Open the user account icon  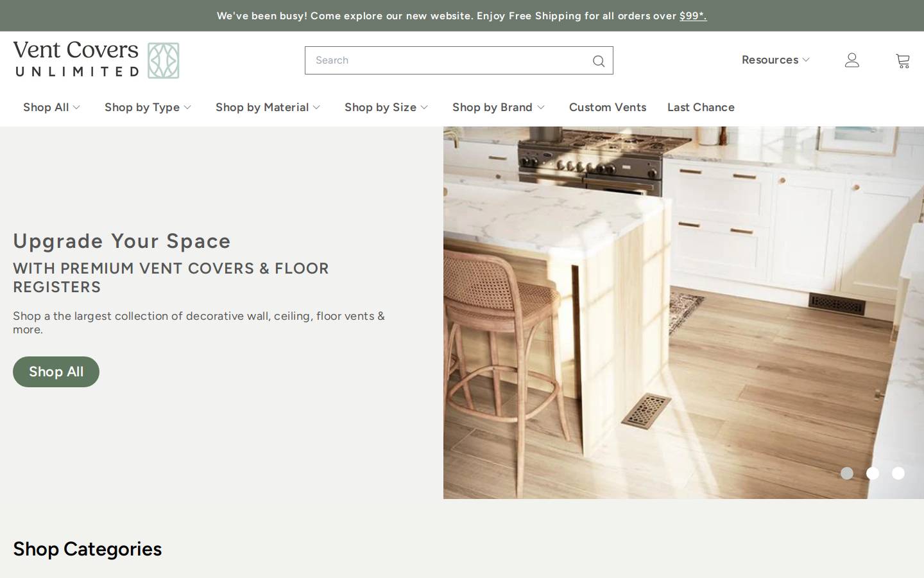coord(851,60)
